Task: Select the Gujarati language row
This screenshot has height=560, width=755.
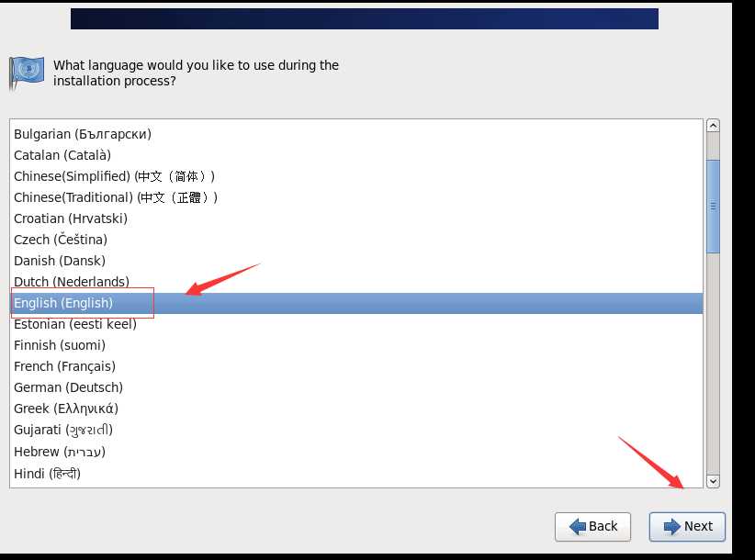Action: pyautogui.click(x=355, y=431)
